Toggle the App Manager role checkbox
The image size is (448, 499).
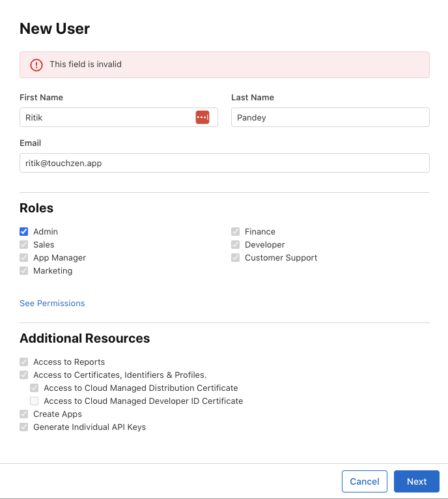pos(24,258)
